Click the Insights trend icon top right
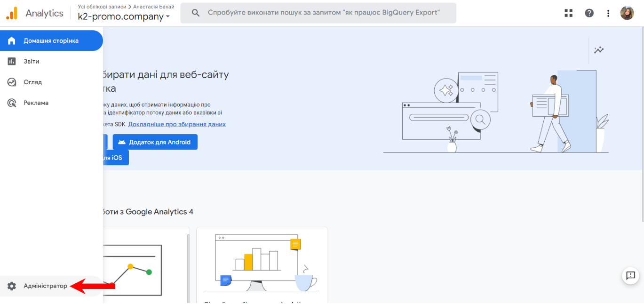 click(599, 49)
